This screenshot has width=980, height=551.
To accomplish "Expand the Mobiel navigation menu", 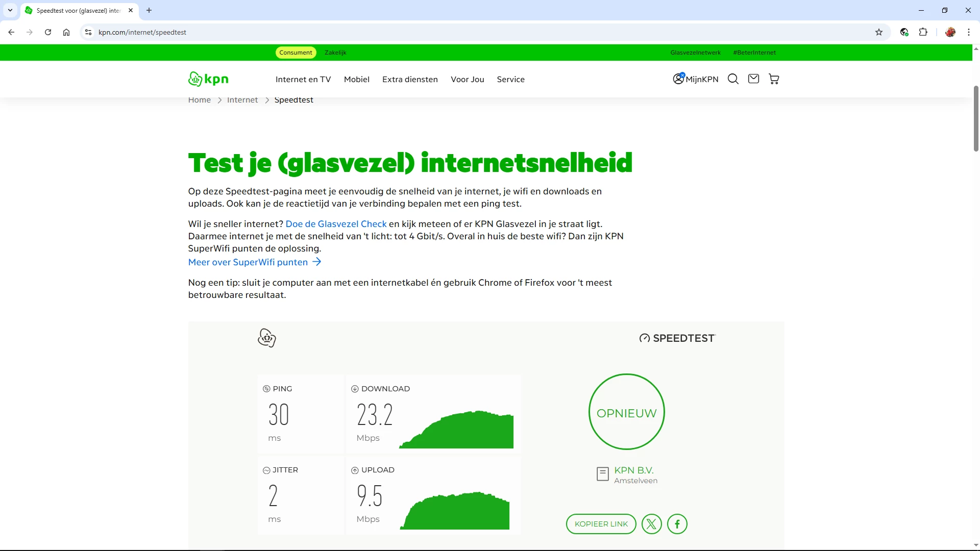I will coord(356,80).
